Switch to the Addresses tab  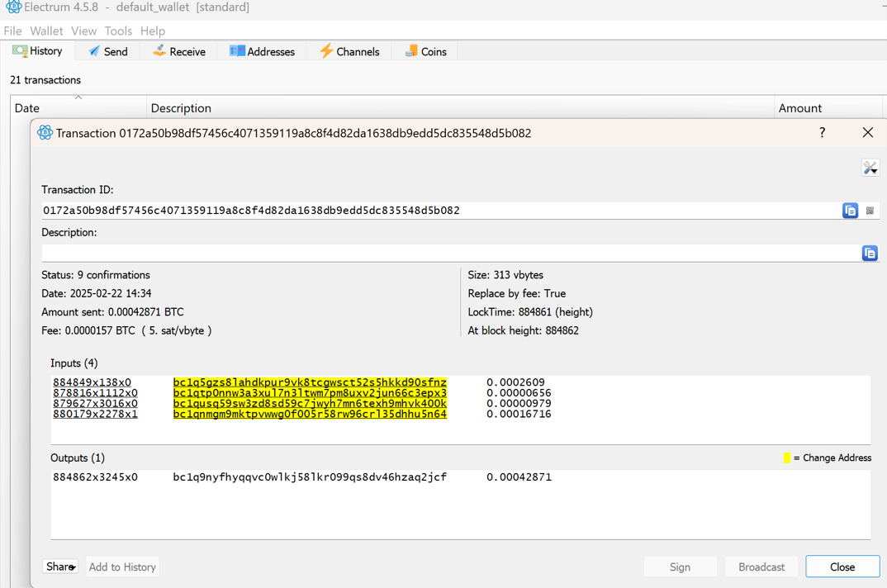[x=262, y=51]
